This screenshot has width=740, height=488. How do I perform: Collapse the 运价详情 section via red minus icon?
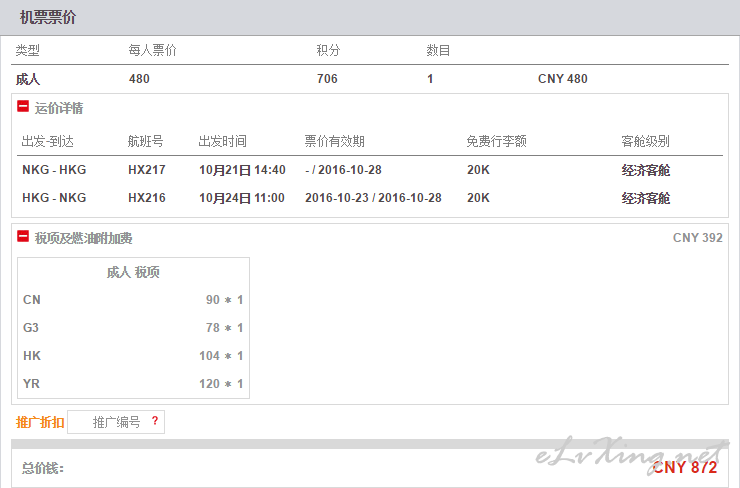(23, 107)
